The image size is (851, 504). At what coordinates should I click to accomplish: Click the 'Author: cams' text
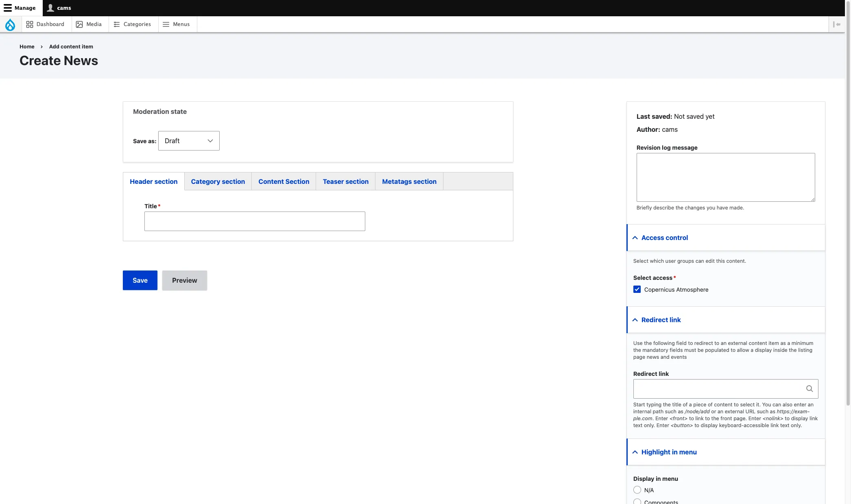(657, 129)
